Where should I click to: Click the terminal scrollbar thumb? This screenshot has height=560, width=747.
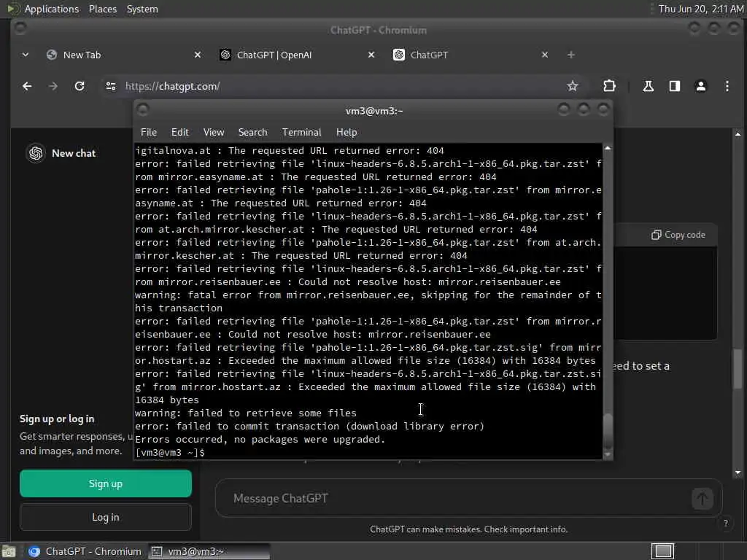(608, 430)
